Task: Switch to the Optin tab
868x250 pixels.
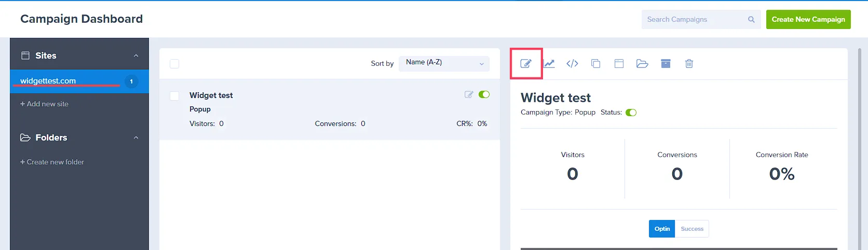Action: 662,229
